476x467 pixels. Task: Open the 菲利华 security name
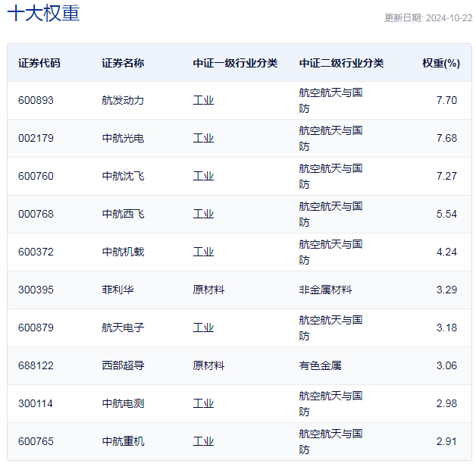pos(117,290)
